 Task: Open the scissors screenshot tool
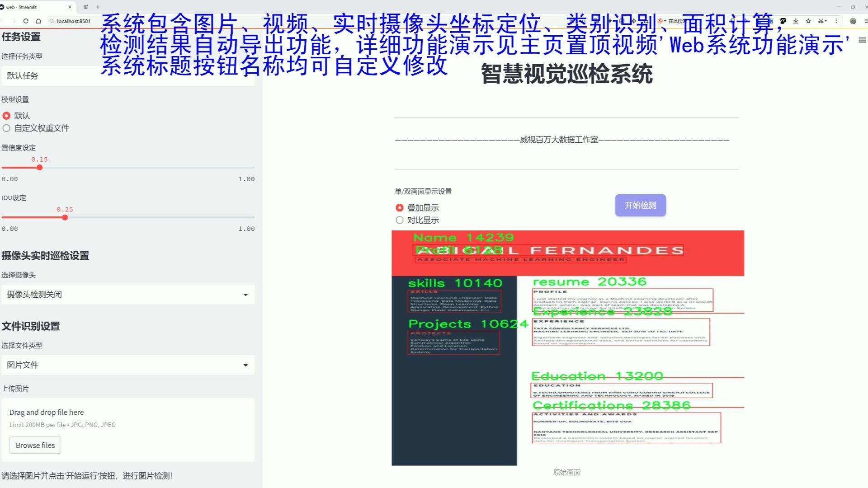point(821,21)
